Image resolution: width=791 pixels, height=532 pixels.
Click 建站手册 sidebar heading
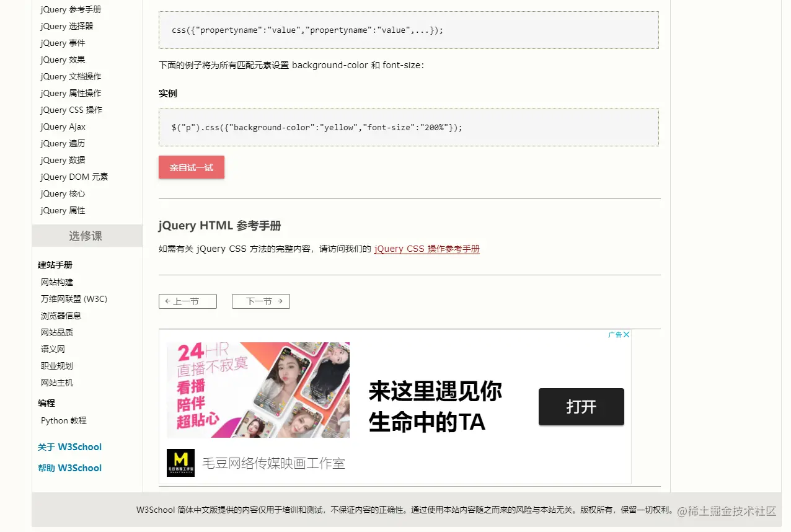(55, 265)
